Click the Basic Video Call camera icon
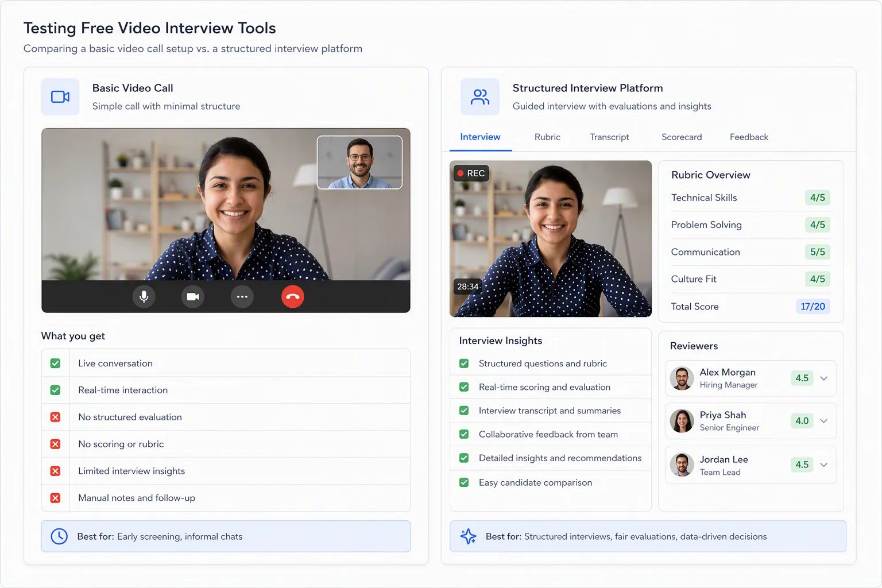882x588 pixels. (x=60, y=96)
